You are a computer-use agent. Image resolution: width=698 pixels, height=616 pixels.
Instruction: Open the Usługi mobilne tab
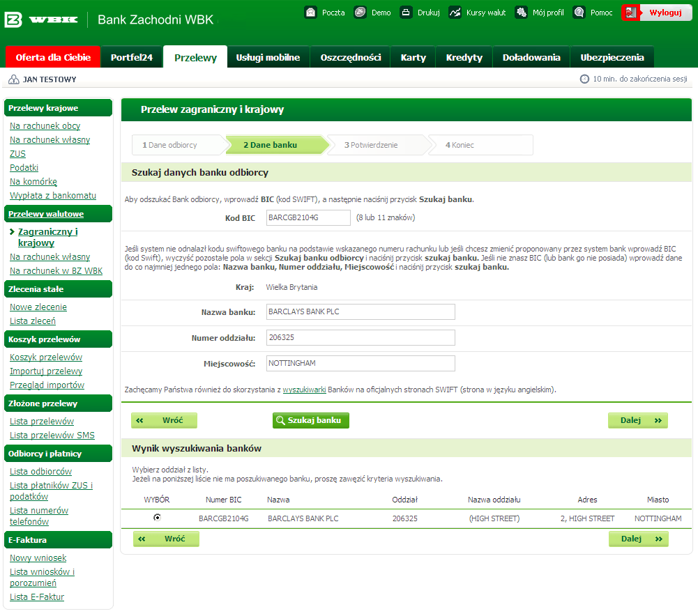pos(268,57)
